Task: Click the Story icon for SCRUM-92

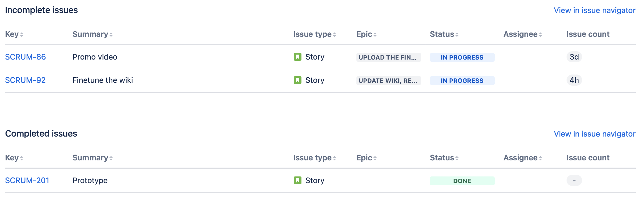Action: (297, 80)
